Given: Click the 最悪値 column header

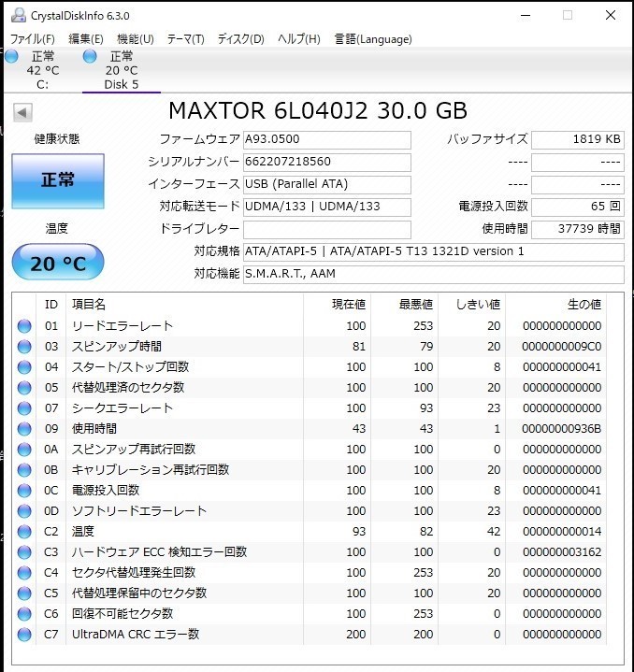Looking at the screenshot, I should click(x=416, y=305).
